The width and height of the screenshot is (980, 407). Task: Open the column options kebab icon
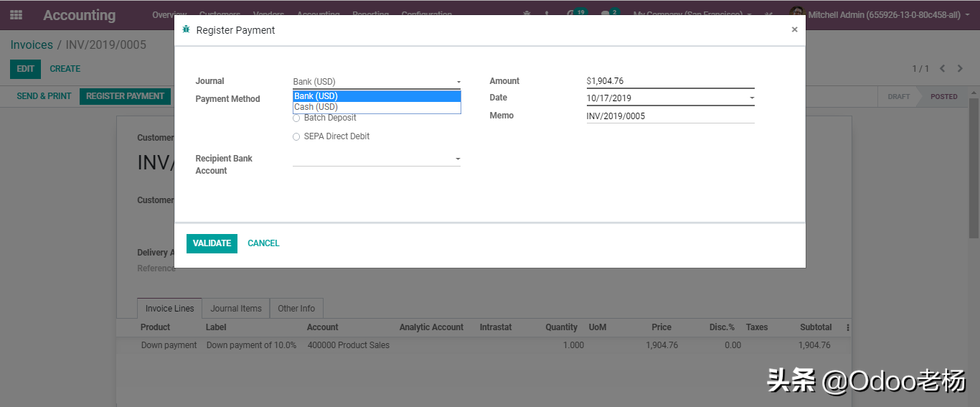click(847, 327)
